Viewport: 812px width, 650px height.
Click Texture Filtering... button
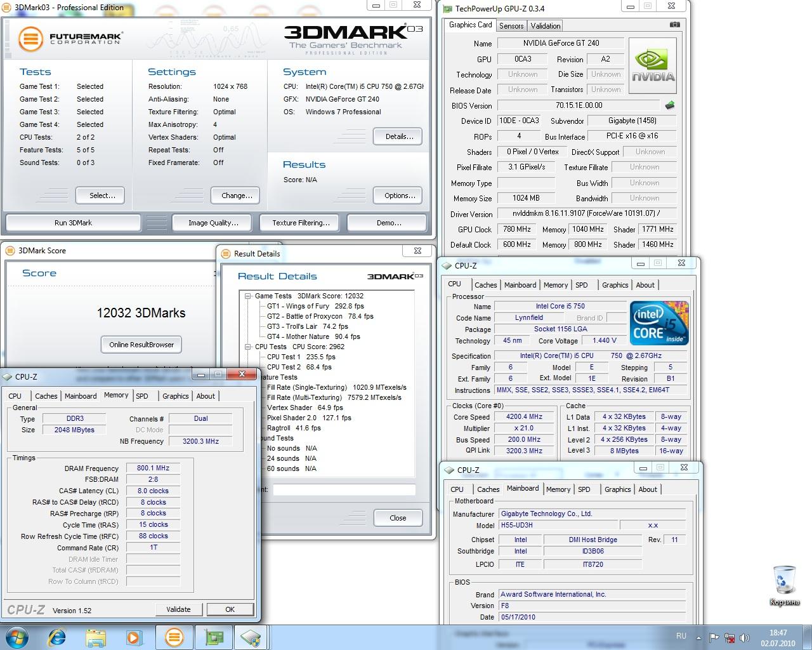pyautogui.click(x=301, y=223)
